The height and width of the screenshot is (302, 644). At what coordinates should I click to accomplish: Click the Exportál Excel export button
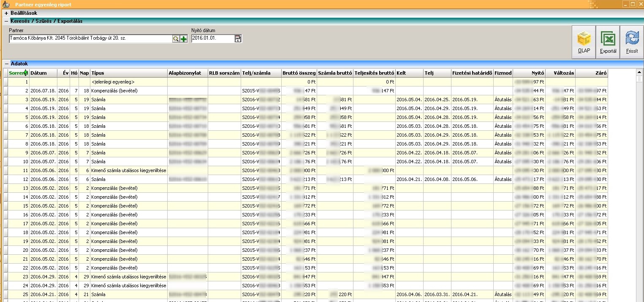608,42
